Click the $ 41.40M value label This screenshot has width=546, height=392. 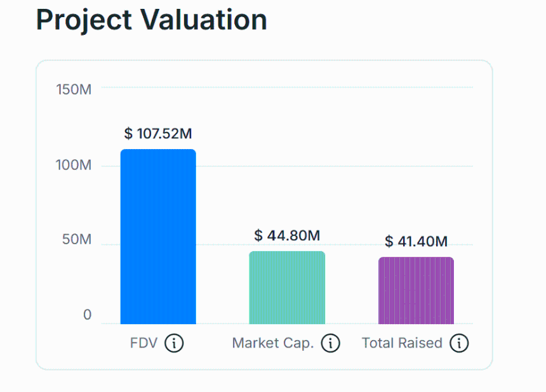point(416,242)
